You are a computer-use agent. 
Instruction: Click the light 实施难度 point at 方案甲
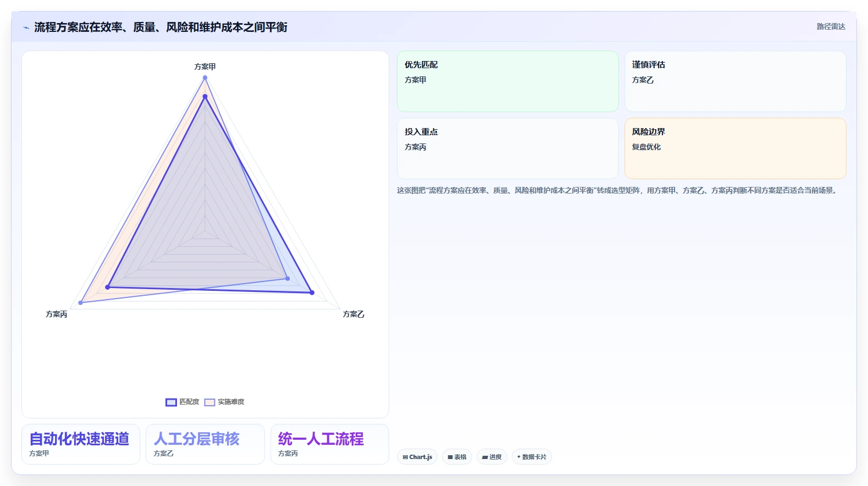click(x=205, y=78)
